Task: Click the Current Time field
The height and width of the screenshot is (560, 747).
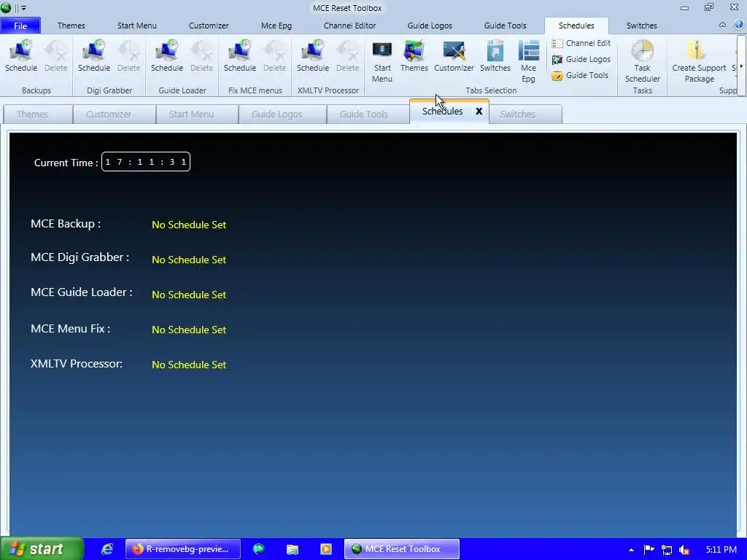Action: coord(146,162)
